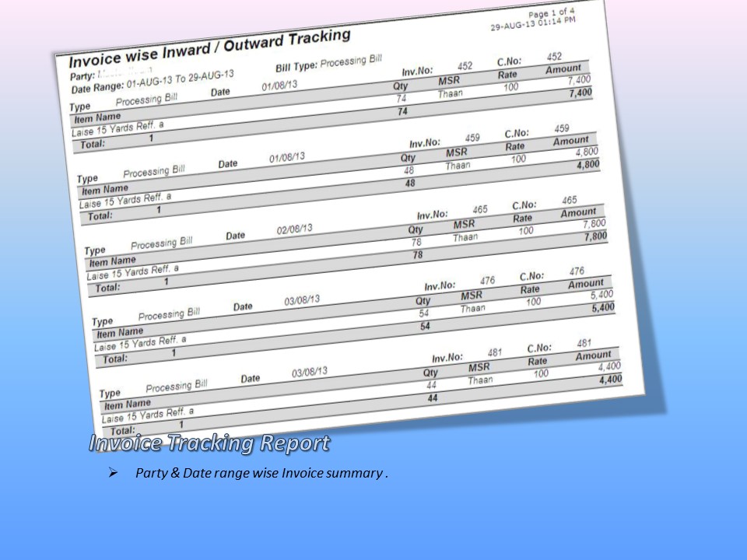Click invoice number 476 value
The width and height of the screenshot is (747, 560).
coord(487,281)
